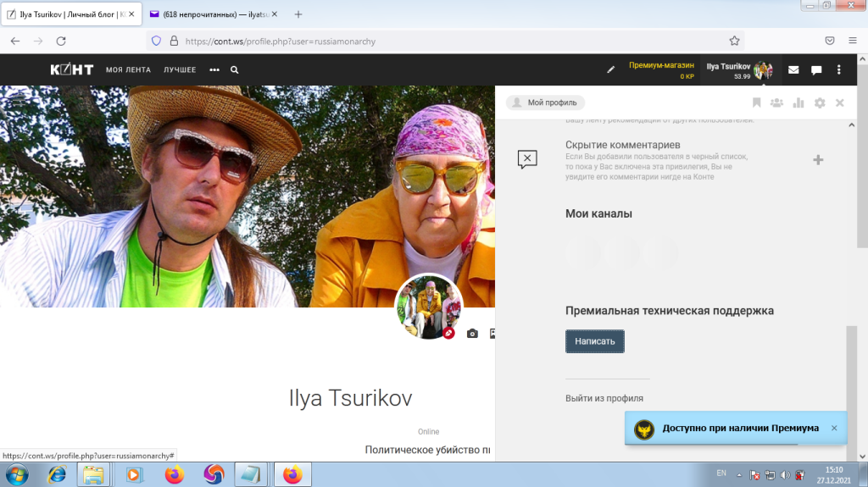The image size is (868, 487).
Task: Open the friends group icon in panel
Action: pos(776,102)
